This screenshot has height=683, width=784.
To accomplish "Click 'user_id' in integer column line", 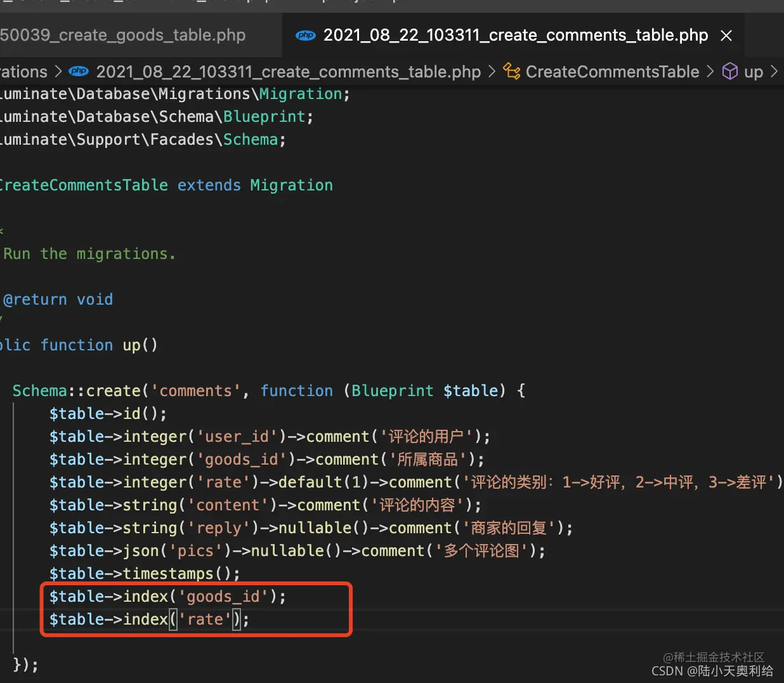I will [x=237, y=437].
